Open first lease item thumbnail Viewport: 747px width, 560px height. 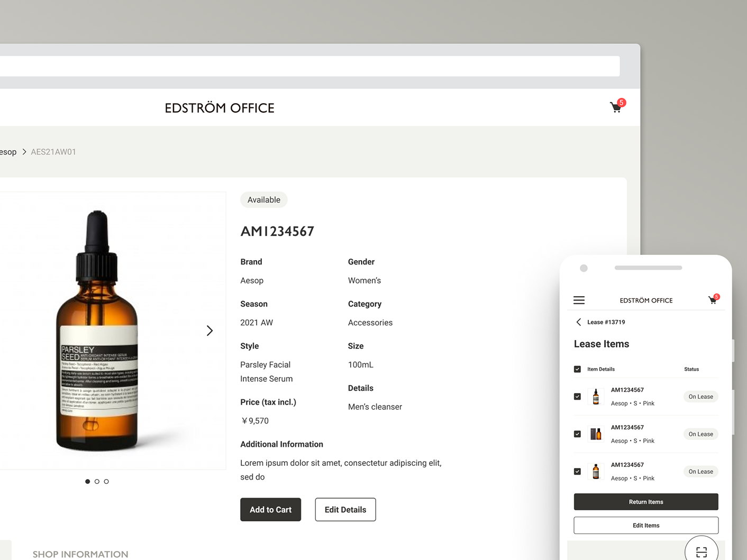pyautogui.click(x=596, y=397)
